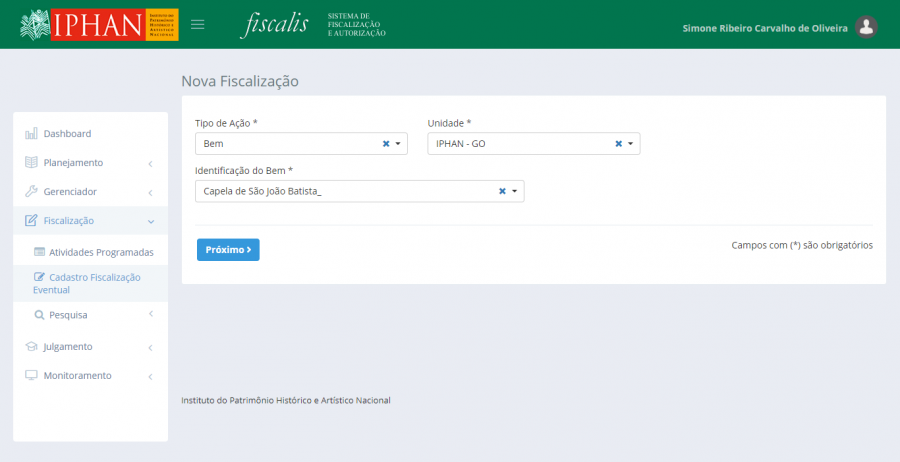
Task: Click the Julgamento graduation cap icon
Action: 31,347
